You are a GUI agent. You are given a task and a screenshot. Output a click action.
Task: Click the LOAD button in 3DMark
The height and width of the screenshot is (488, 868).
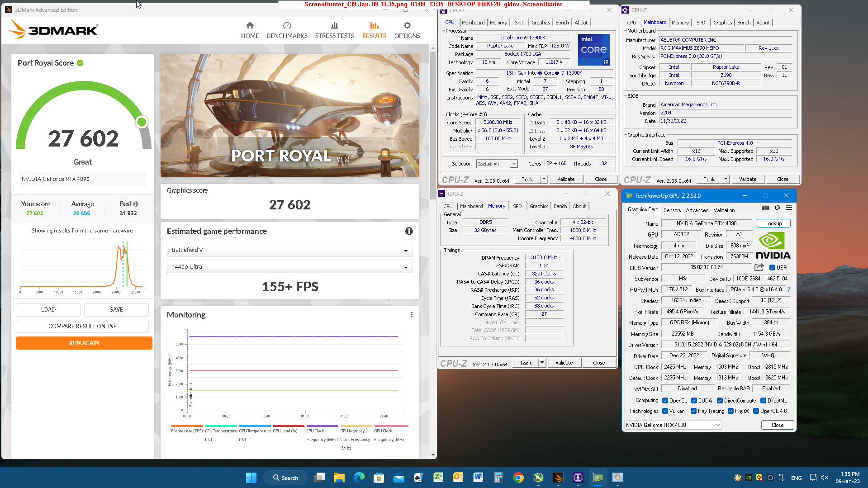pos(48,309)
